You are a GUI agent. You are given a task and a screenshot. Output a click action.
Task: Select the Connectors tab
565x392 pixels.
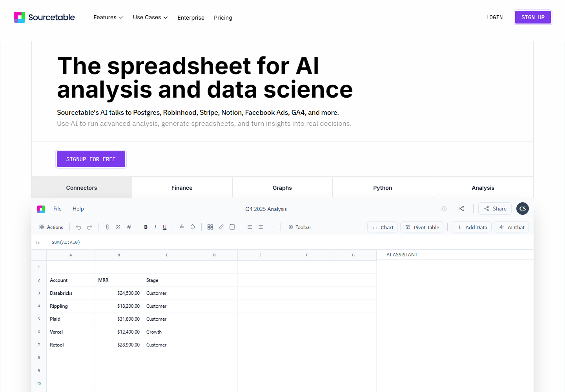(82, 188)
